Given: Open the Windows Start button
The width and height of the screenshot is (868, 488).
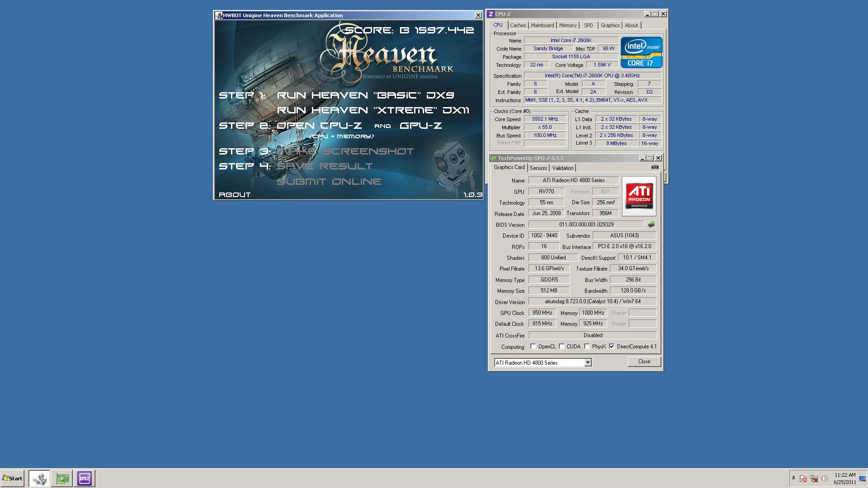Looking at the screenshot, I should 12,478.
